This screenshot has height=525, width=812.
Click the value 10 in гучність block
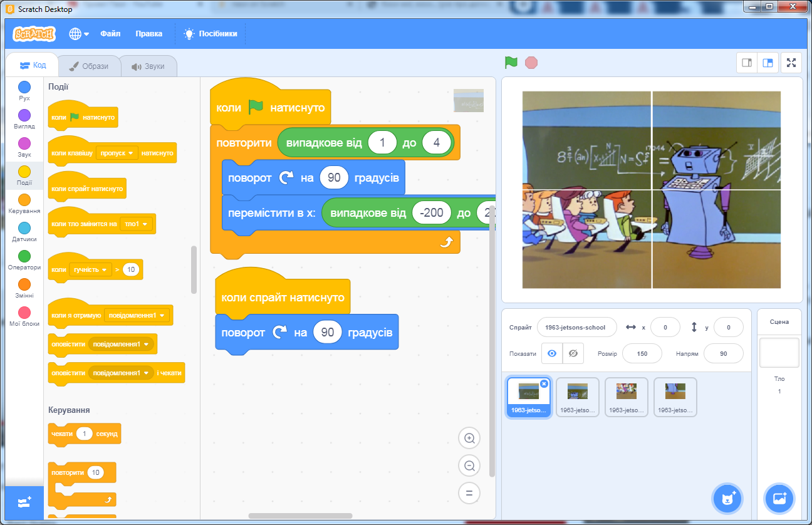pyautogui.click(x=131, y=269)
